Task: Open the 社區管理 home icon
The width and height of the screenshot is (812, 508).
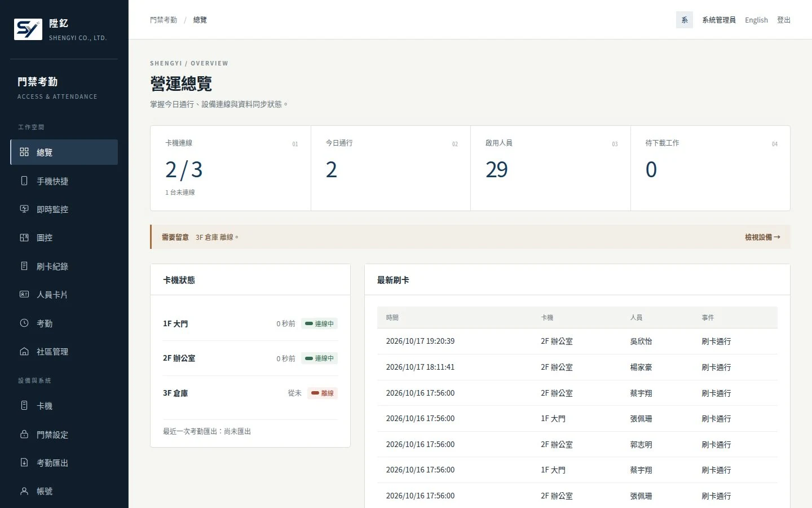Action: (x=24, y=351)
